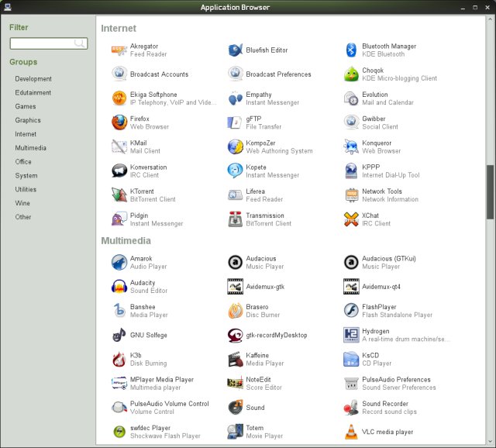Viewport: 496px width, 448px height.
Task: Open the Konqueror browser icon
Action: (x=351, y=146)
